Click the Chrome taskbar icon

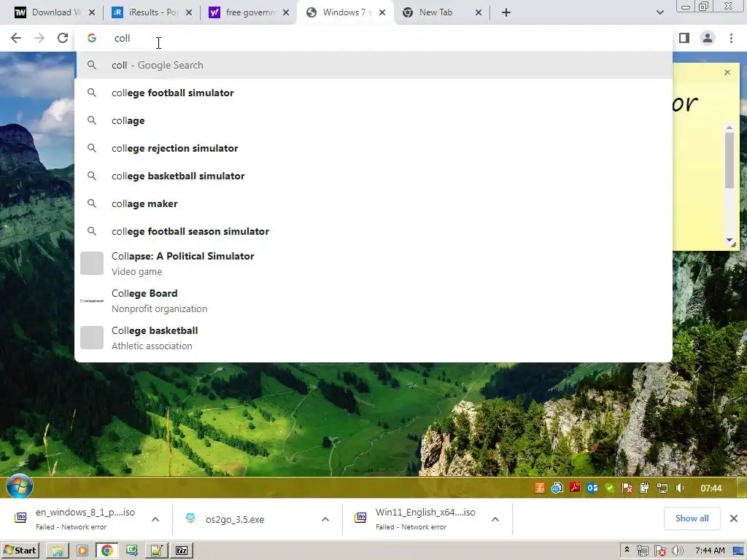107,551
